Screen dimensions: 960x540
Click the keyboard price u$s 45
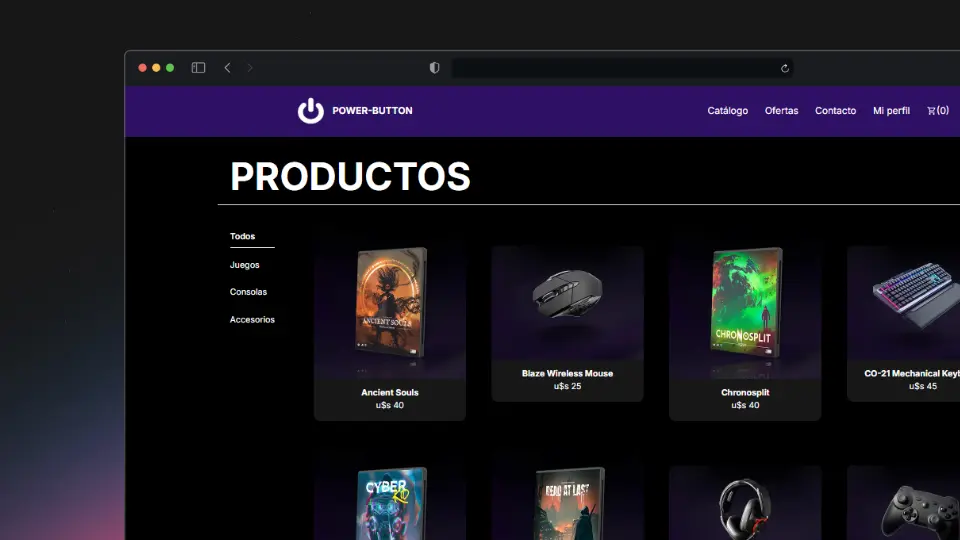(x=923, y=386)
